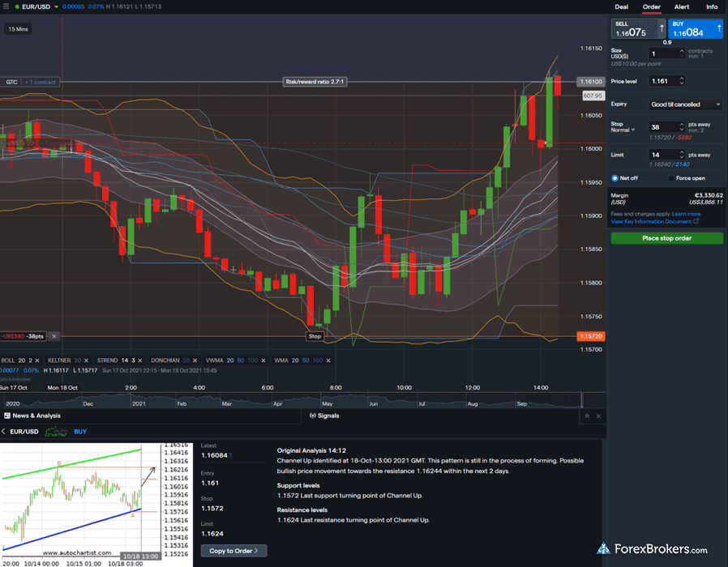Remove the WMA indicator using its X

click(328, 360)
